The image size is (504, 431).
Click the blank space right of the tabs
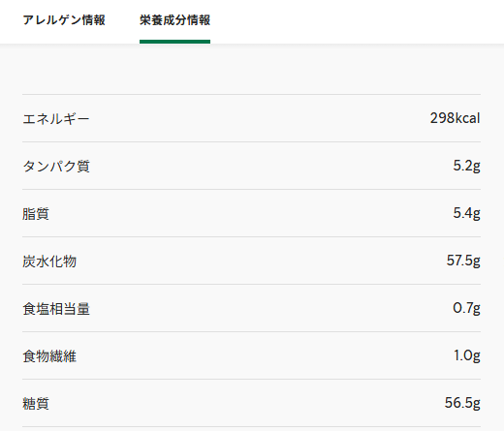pos(356,21)
